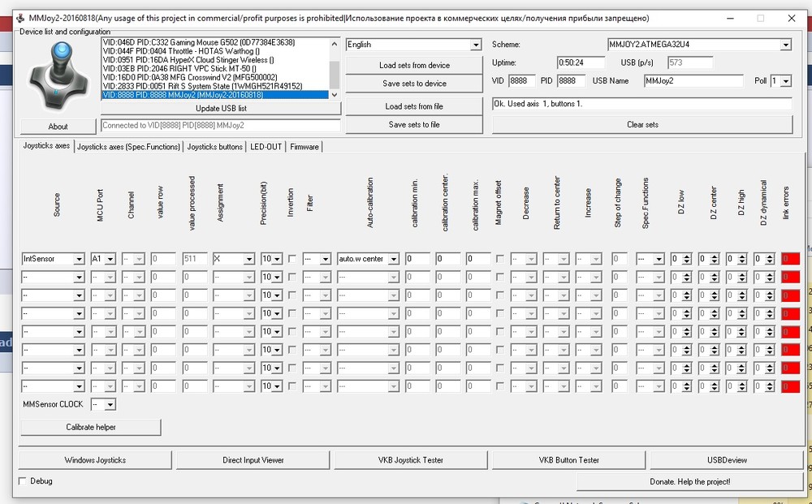Open Source dropdown in second axis row

[79, 278]
